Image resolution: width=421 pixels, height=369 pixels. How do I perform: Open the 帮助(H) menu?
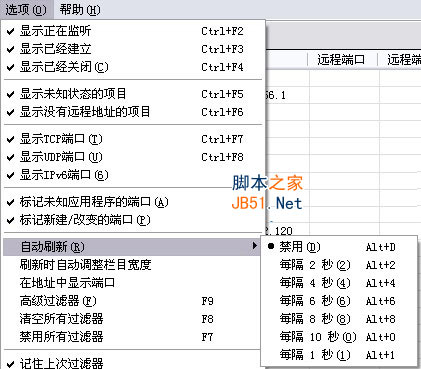80,10
